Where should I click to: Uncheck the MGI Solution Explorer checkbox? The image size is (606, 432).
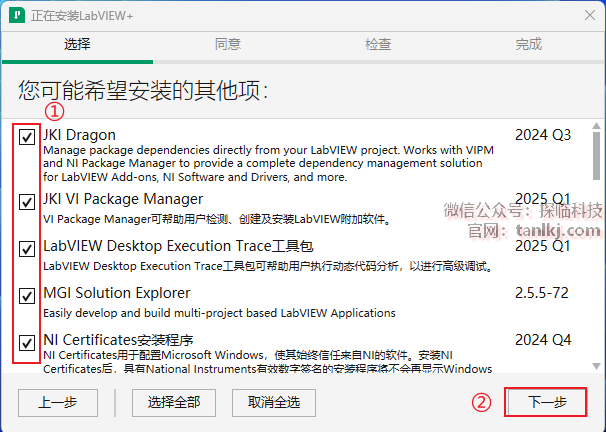[x=27, y=296]
